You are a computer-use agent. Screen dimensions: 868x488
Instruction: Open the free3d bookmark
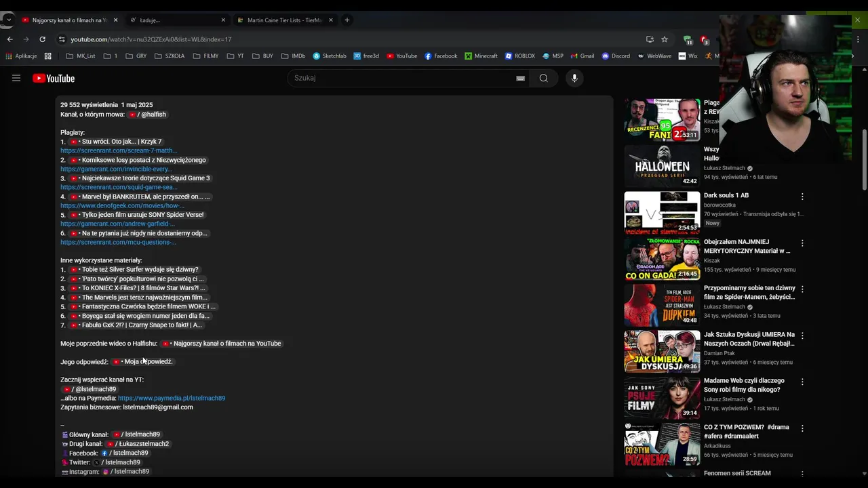[x=366, y=56]
